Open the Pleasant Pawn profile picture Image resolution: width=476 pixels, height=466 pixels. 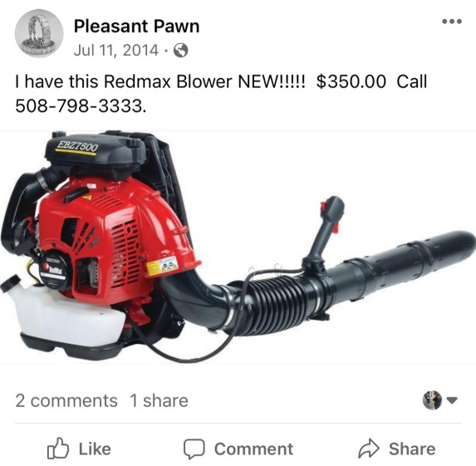pos(39,33)
